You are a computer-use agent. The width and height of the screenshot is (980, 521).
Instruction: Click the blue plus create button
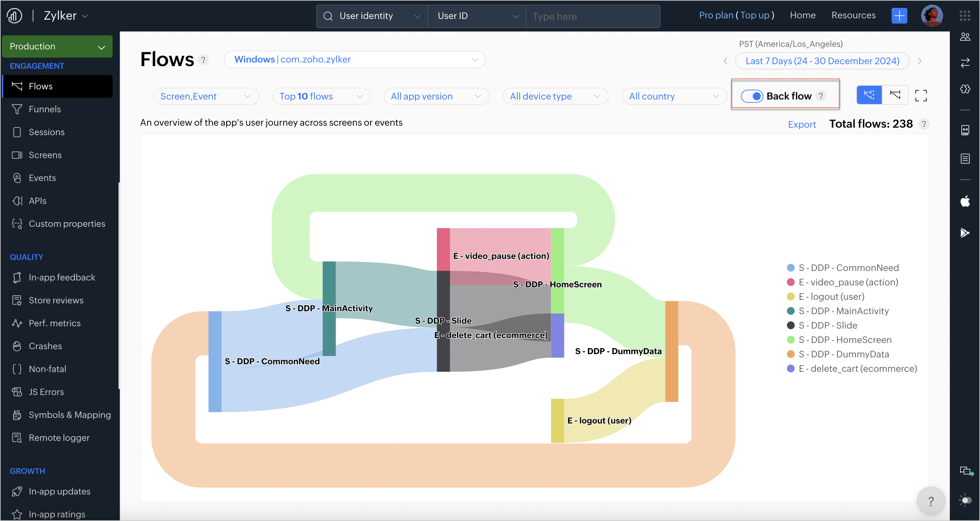899,16
